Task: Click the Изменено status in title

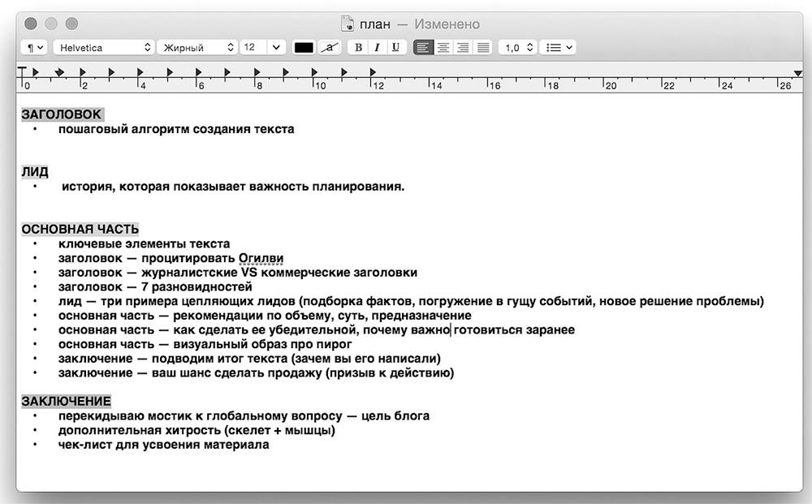Action: click(447, 24)
